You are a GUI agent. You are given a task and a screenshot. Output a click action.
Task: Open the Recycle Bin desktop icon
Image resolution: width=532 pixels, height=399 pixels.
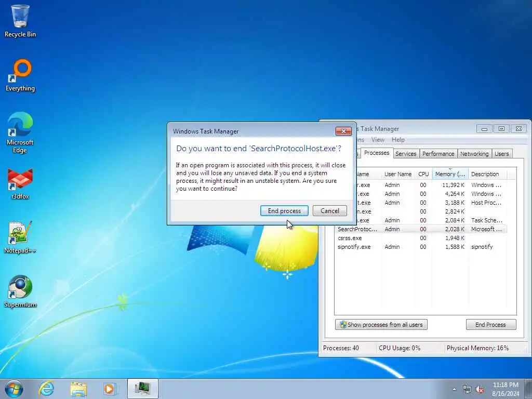pos(20,21)
